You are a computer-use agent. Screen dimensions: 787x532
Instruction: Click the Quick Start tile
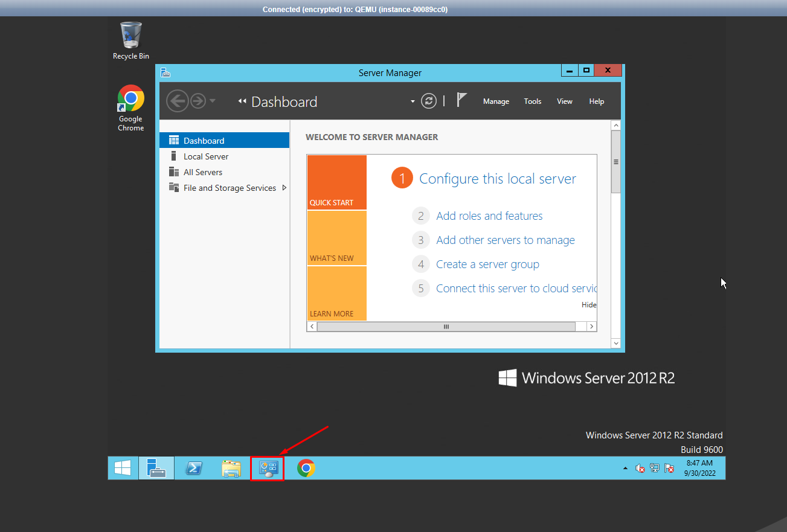click(x=337, y=182)
